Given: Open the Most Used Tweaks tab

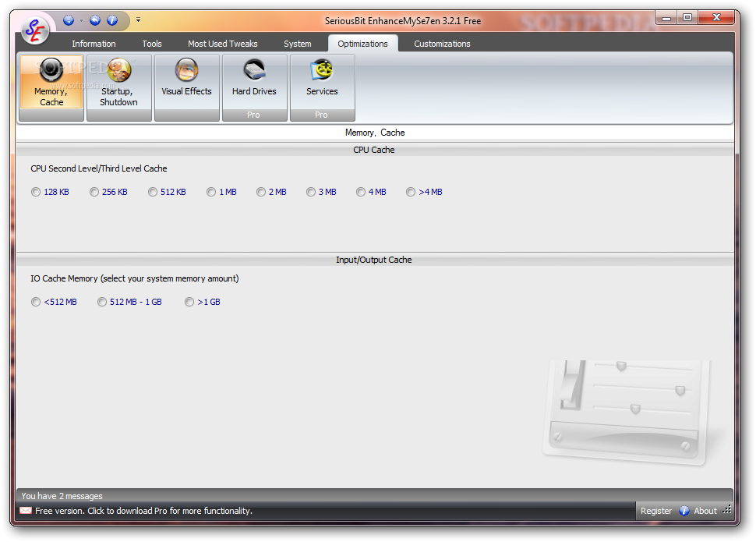Looking at the screenshot, I should 223,44.
